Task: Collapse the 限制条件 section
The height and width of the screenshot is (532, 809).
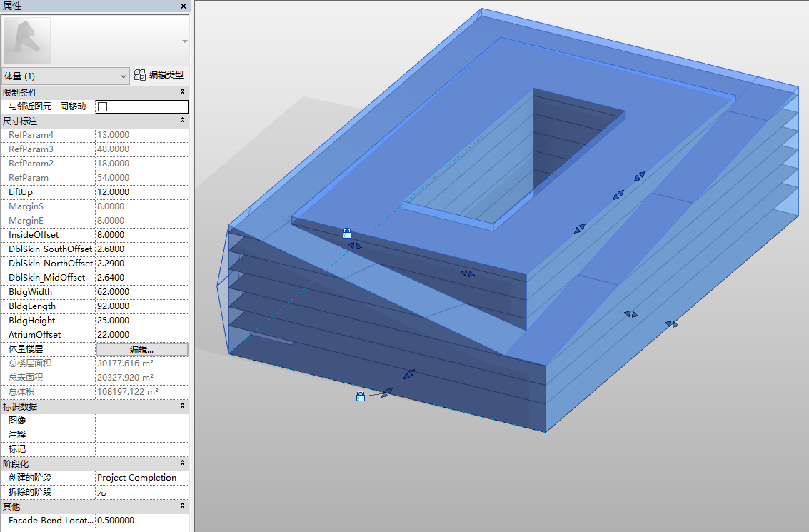Action: tap(182, 92)
